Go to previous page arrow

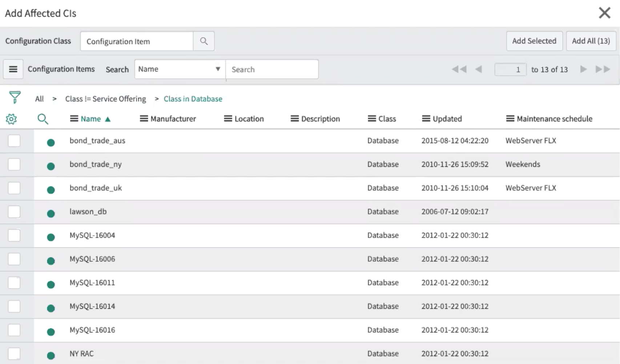tap(479, 69)
